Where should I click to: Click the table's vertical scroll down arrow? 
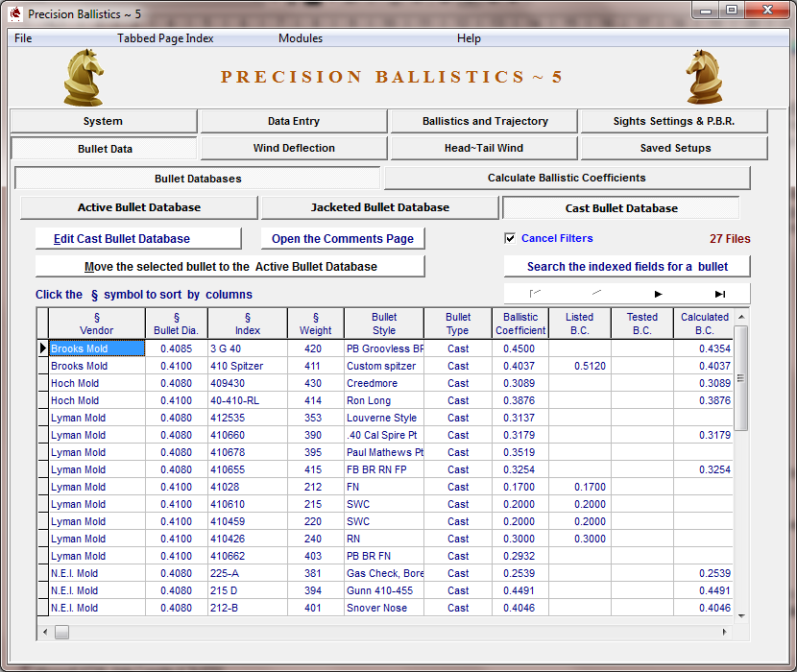(741, 616)
